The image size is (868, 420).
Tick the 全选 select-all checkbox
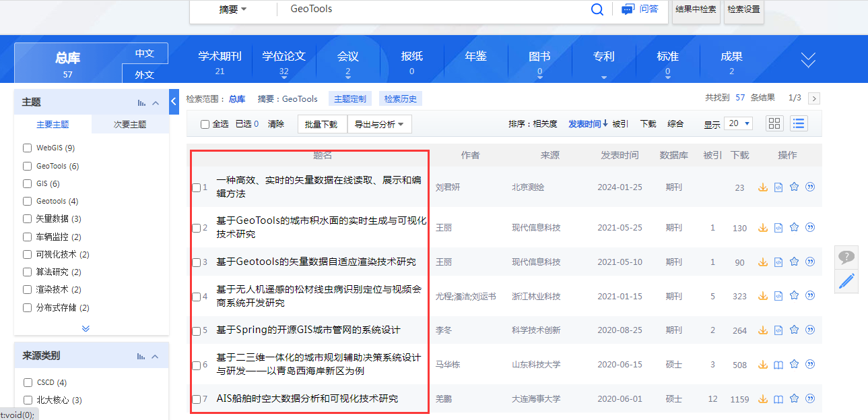pos(205,124)
